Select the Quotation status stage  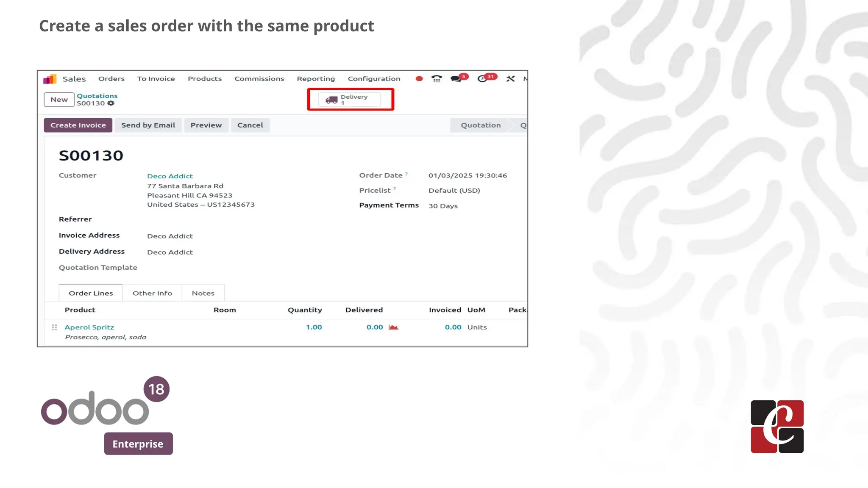coord(481,125)
